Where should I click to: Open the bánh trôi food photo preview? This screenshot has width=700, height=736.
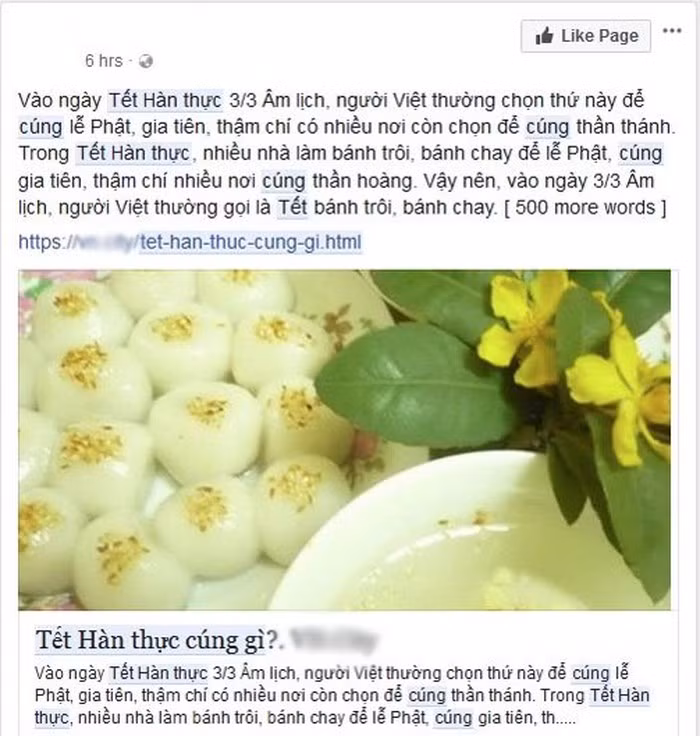tap(344, 439)
